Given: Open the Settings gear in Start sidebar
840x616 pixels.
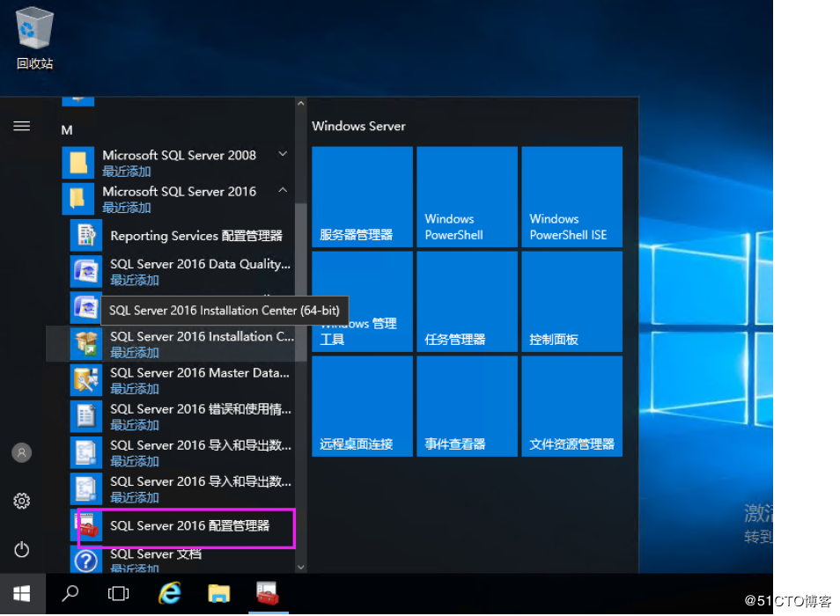Looking at the screenshot, I should (22, 501).
